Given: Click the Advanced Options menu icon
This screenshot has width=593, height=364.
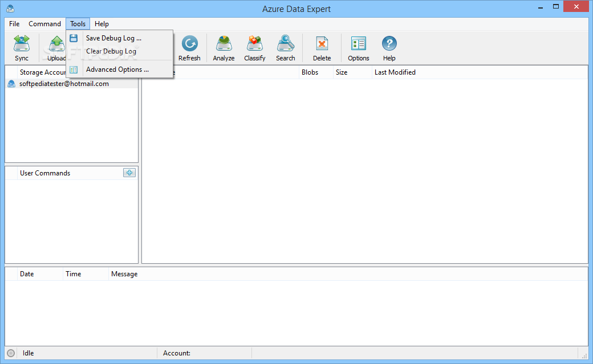Looking at the screenshot, I should tap(74, 69).
